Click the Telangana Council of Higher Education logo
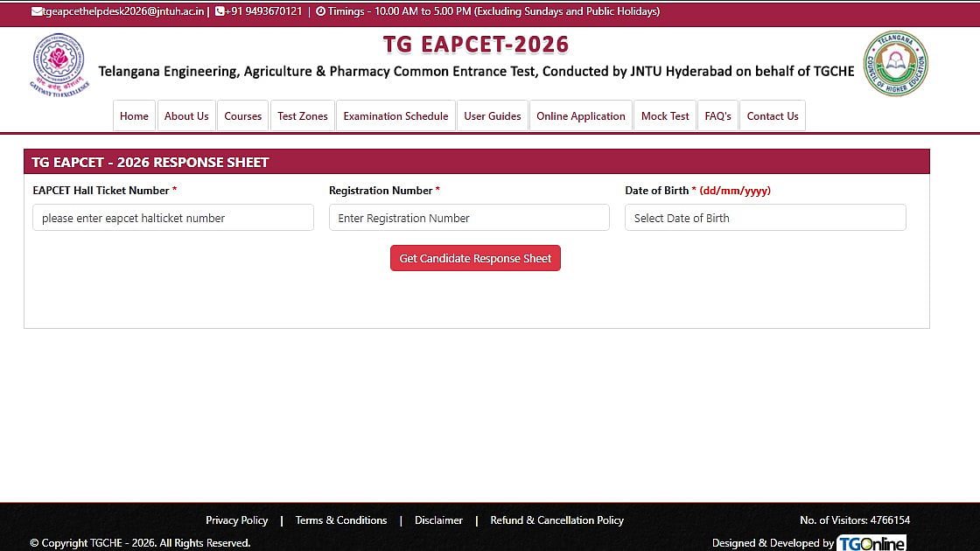 tap(896, 64)
